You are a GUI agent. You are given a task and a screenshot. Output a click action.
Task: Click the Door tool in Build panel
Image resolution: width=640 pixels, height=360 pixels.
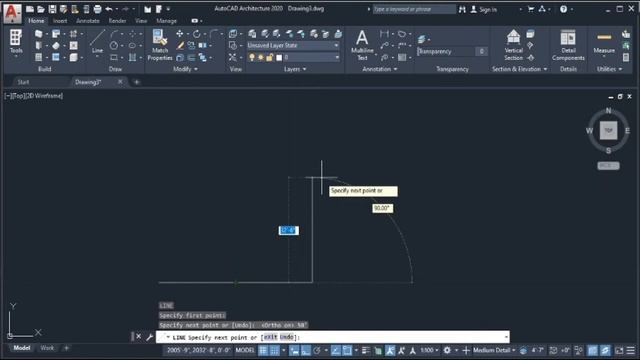click(38, 46)
